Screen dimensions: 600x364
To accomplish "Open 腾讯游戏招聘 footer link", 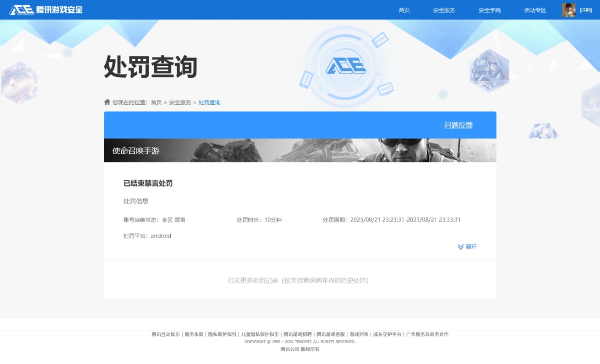I will pyautogui.click(x=297, y=334).
